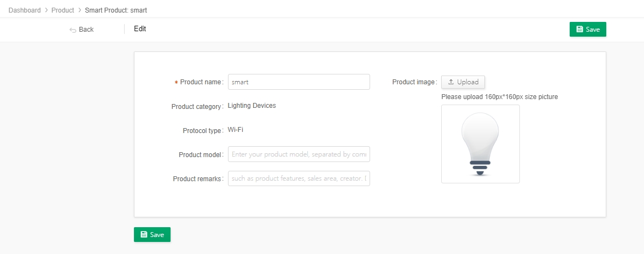Go back using the Back button
Image resolution: width=644 pixels, height=254 pixels.
(81, 30)
